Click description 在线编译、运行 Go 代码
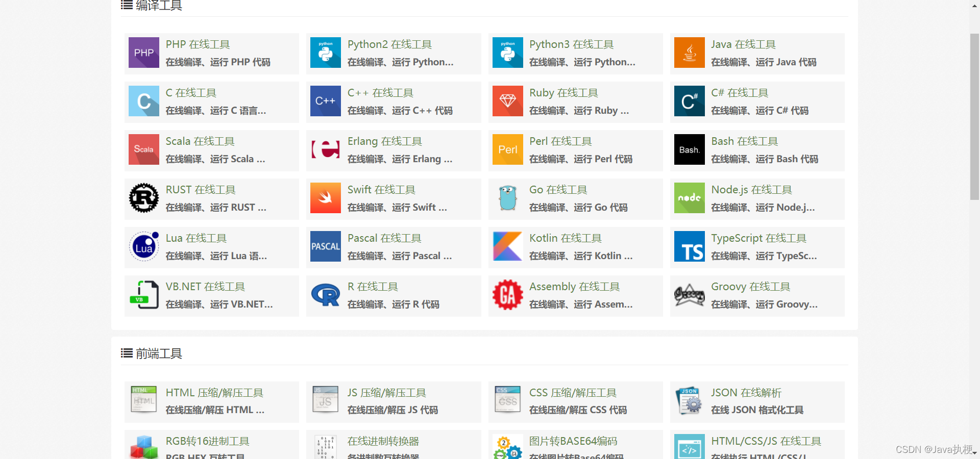 coord(579,208)
